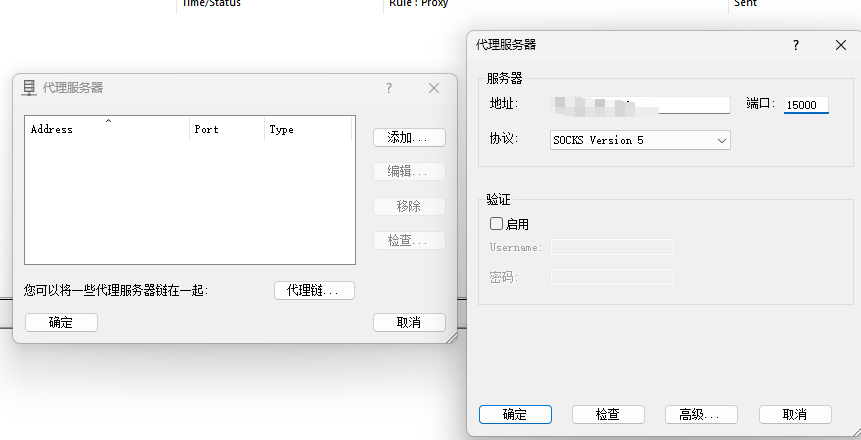Sort list by Port column header
861x440 pixels.
click(x=227, y=129)
